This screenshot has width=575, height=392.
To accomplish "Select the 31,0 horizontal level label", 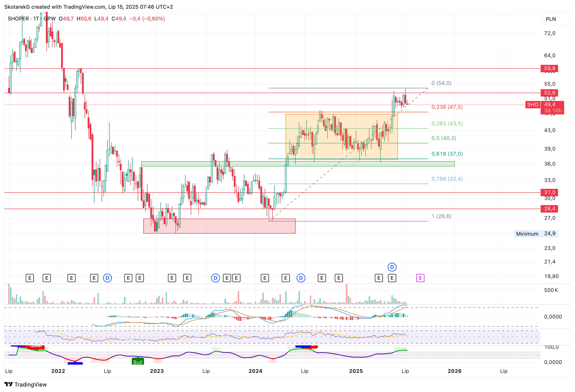I will tap(549, 192).
